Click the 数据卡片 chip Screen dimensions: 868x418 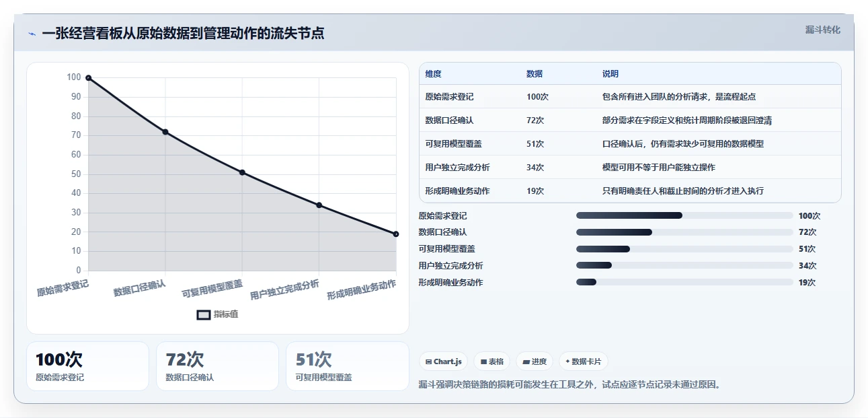[x=584, y=361]
